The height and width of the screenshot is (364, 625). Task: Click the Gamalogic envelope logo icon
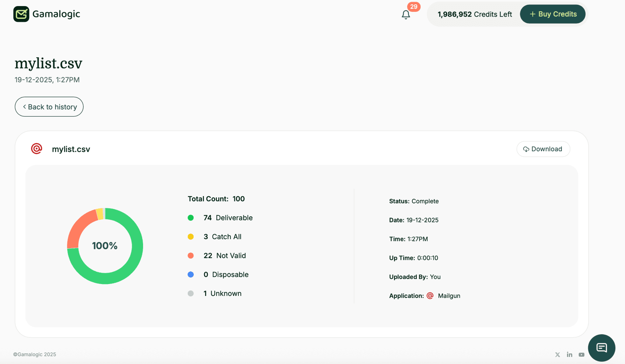coord(21,14)
